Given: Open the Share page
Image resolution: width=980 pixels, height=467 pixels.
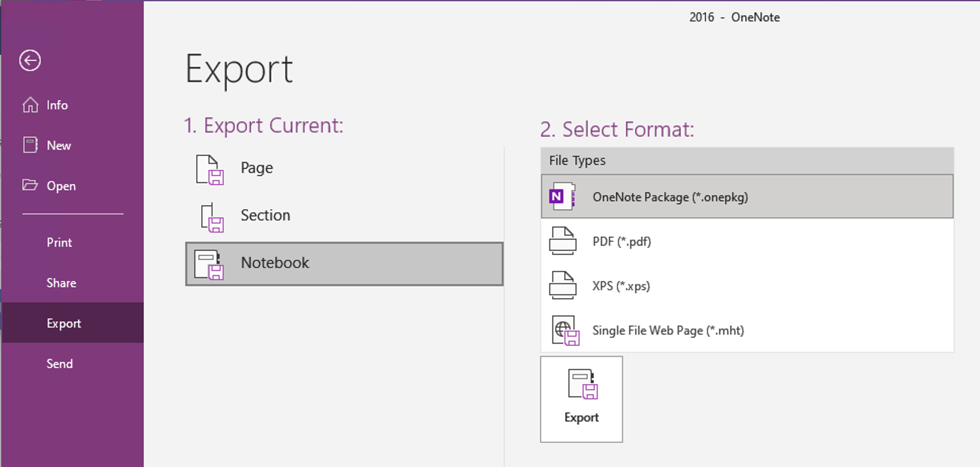Looking at the screenshot, I should [x=72, y=283].
